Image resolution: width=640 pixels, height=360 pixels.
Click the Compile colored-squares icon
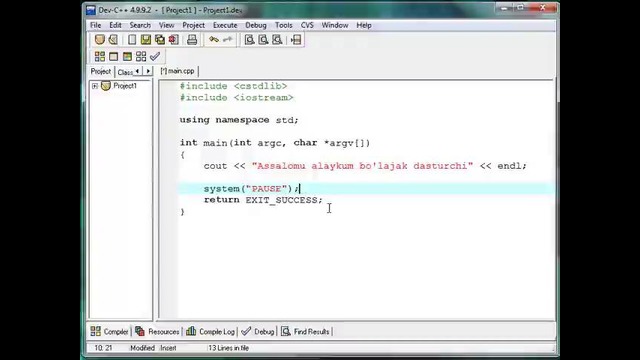[100, 56]
